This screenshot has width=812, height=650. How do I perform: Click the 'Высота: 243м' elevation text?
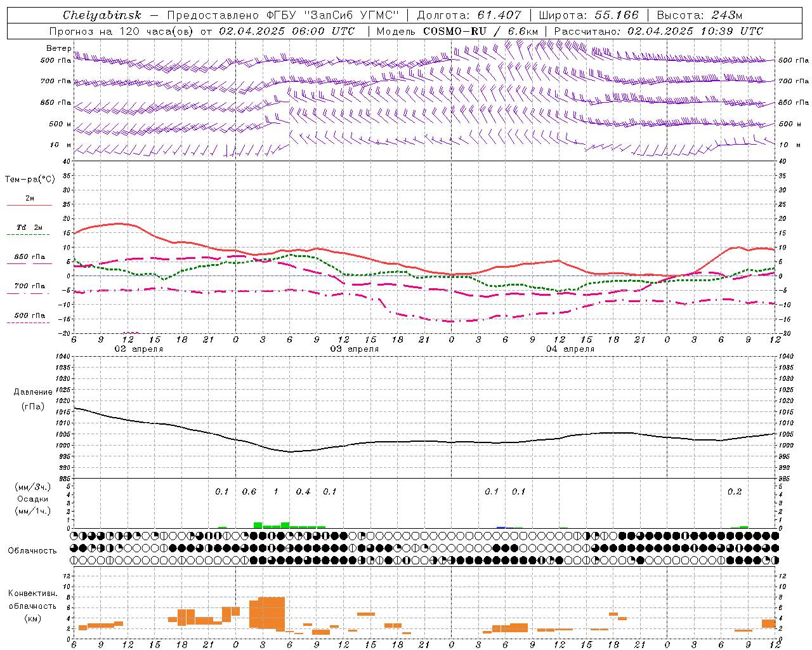point(700,15)
